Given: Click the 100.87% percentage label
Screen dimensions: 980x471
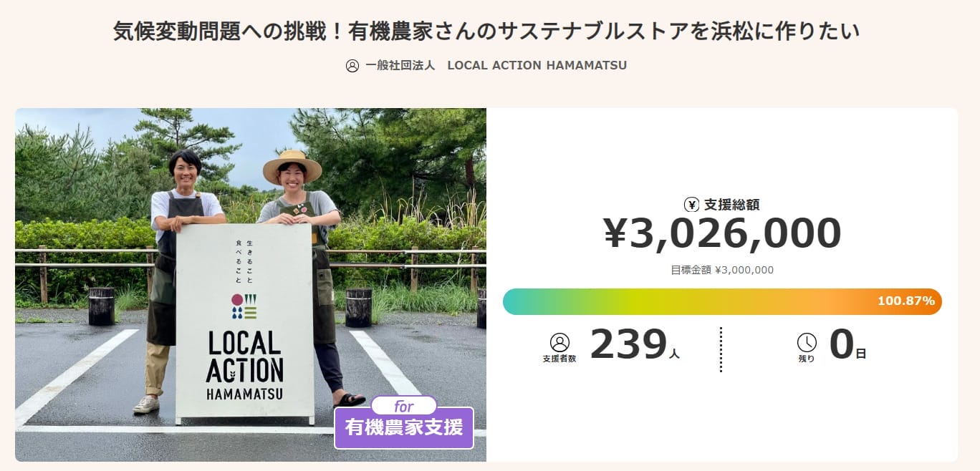Looking at the screenshot, I should [x=905, y=301].
